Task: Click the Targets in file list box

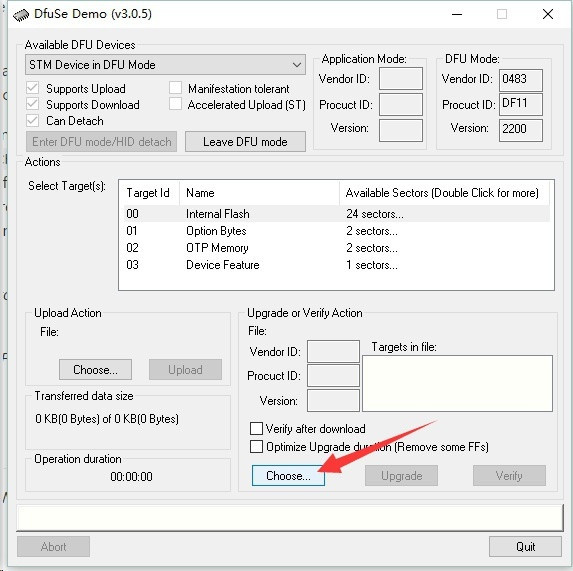Action: 457,383
